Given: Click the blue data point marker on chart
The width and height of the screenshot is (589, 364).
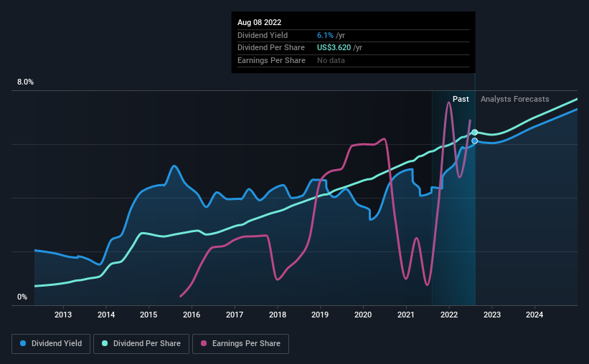Looking at the screenshot, I should (475, 140).
